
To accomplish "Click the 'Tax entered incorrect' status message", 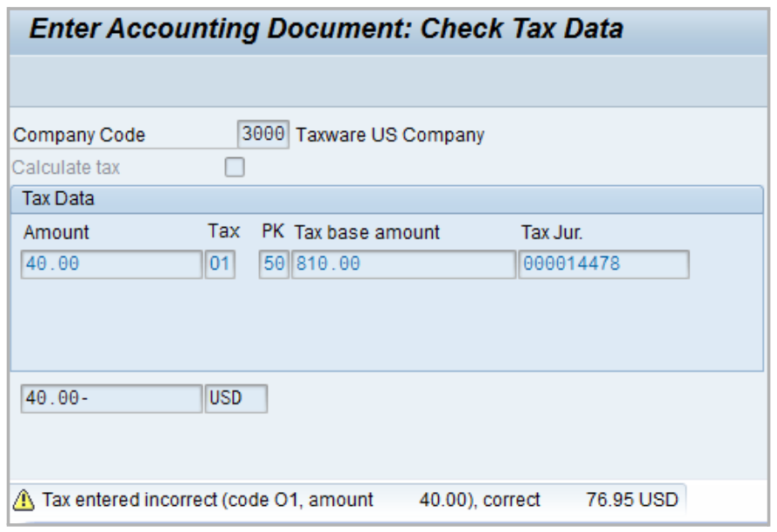I will point(209,500).
